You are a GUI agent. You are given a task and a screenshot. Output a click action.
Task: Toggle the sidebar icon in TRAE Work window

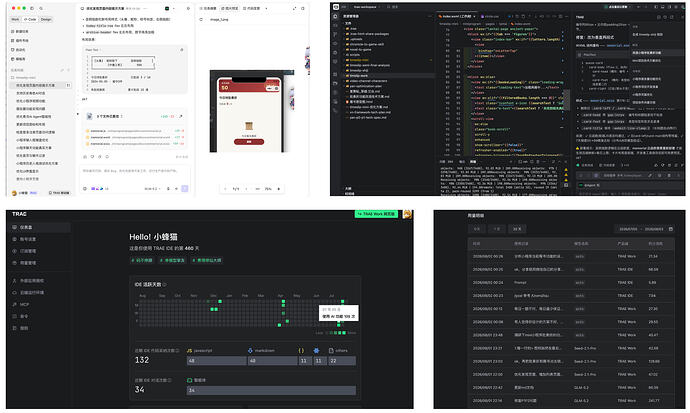point(32,8)
